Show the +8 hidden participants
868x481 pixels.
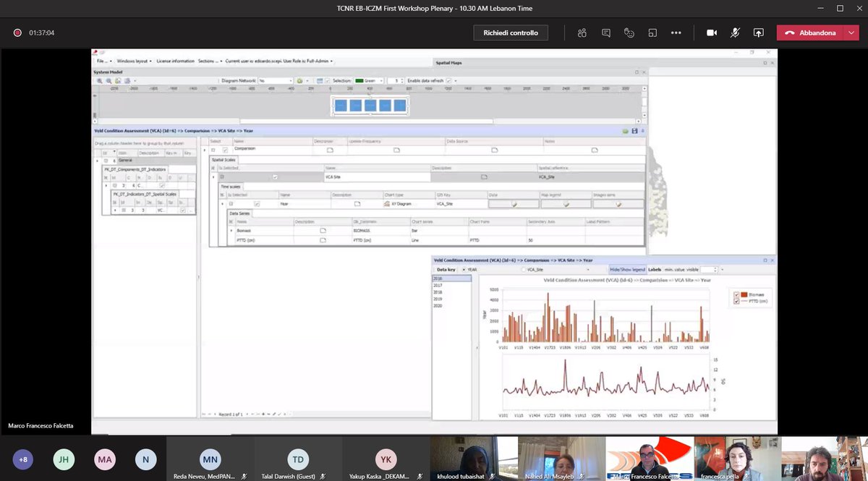click(23, 459)
